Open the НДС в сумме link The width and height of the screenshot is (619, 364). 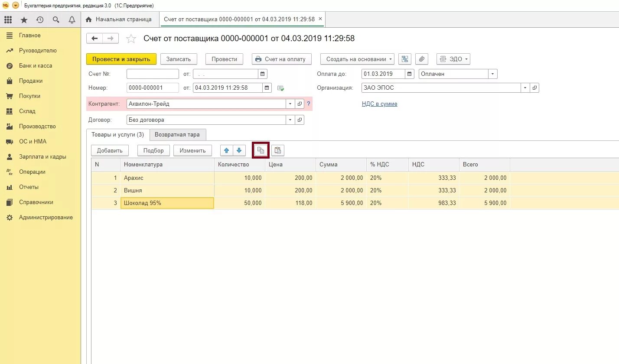[379, 104]
